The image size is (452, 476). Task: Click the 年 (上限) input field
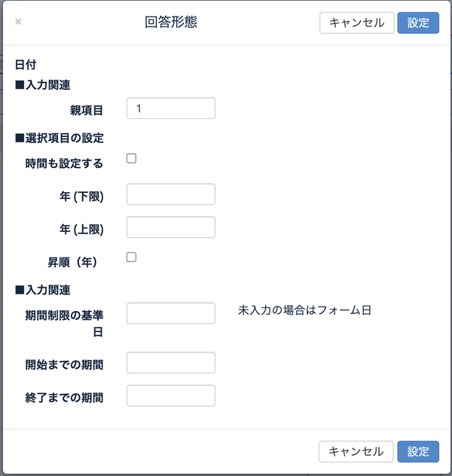[171, 227]
